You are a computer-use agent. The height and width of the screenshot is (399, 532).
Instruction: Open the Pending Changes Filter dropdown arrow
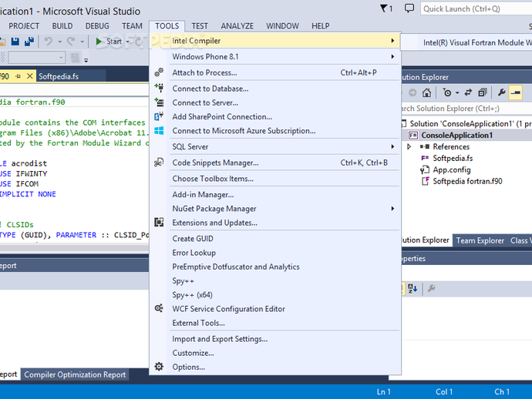[x=457, y=92]
